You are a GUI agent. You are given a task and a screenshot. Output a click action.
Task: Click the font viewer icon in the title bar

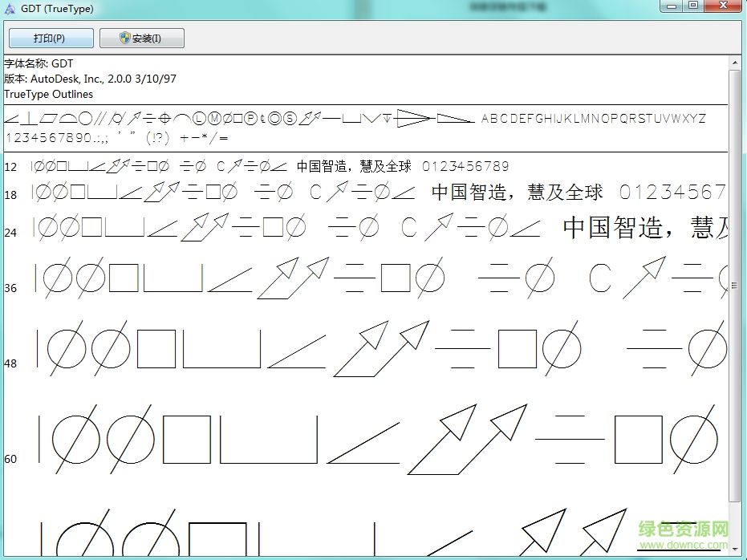[x=9, y=8]
